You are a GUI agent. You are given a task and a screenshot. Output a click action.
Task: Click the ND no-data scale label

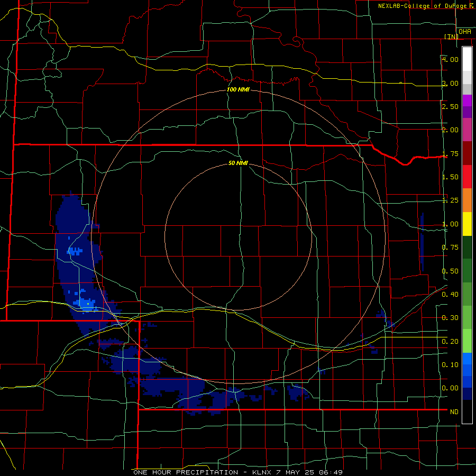(x=454, y=412)
